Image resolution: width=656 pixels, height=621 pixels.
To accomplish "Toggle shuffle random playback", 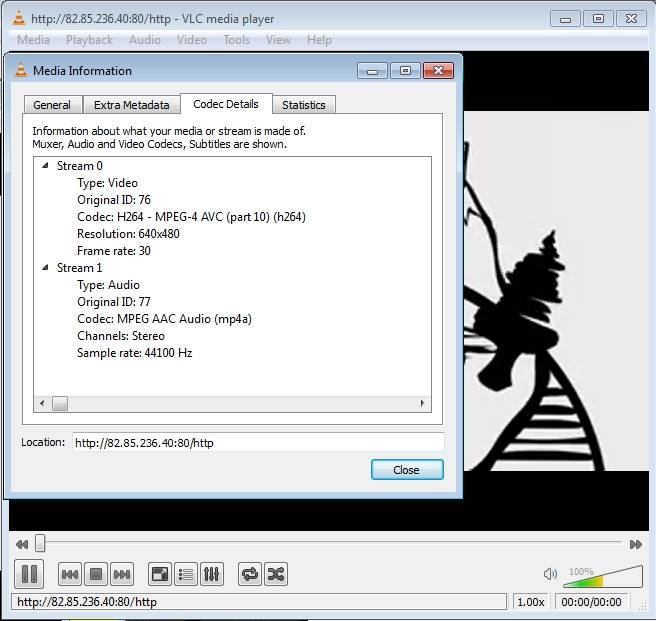I will pos(276,574).
